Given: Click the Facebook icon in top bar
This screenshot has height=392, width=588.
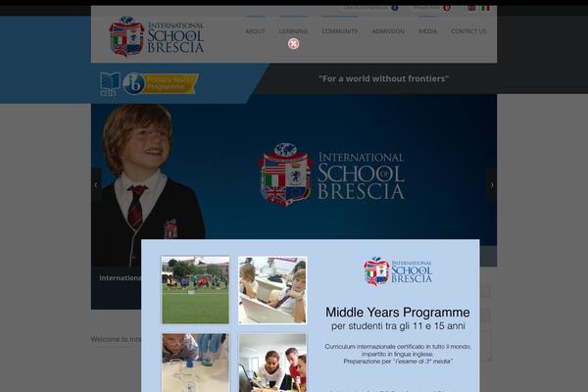Looking at the screenshot, I should 395,8.
